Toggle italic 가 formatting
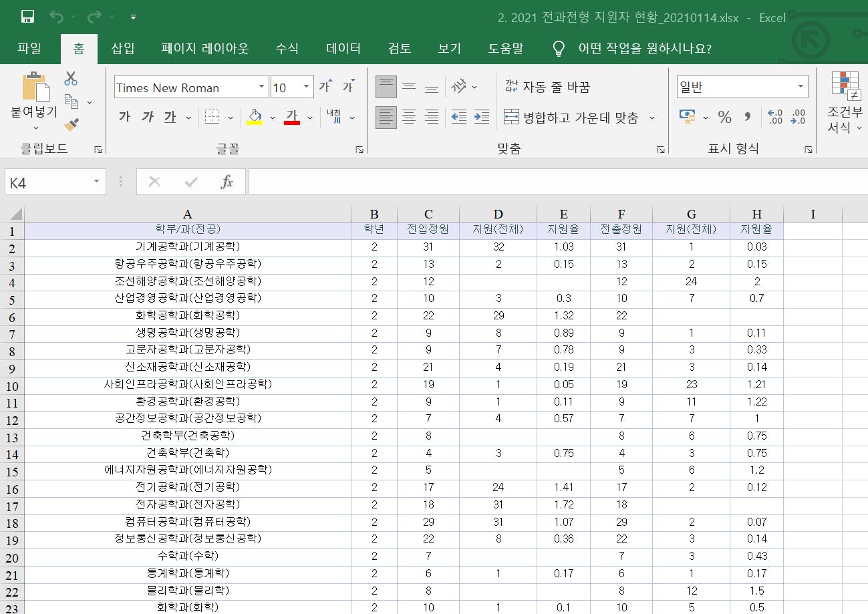This screenshot has width=868, height=614. (x=148, y=117)
